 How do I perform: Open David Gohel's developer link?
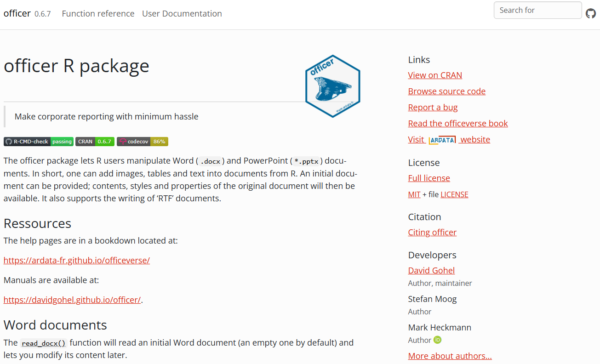pyautogui.click(x=431, y=271)
